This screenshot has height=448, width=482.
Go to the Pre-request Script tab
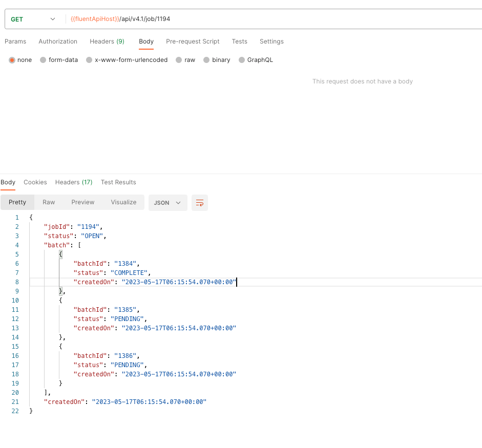[193, 41]
